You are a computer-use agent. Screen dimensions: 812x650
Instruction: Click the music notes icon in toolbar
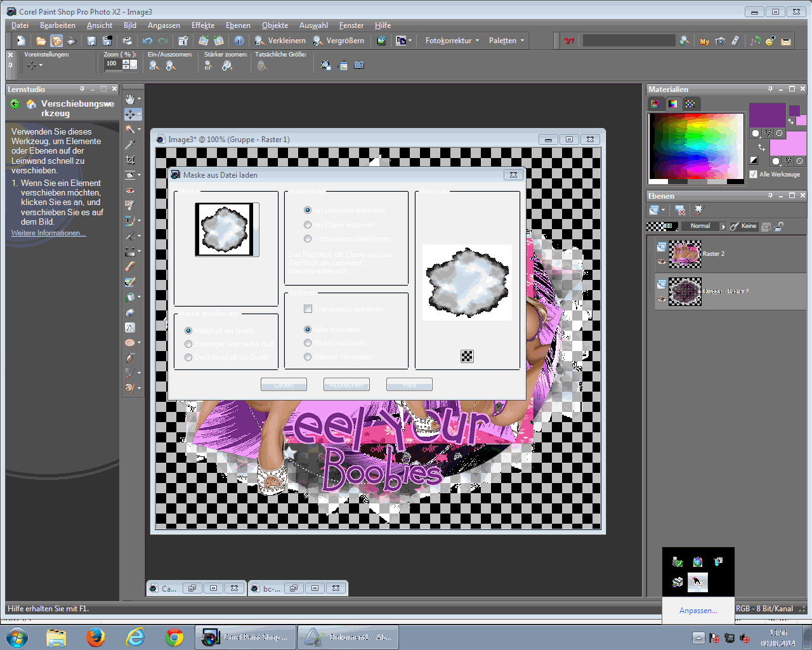point(755,41)
